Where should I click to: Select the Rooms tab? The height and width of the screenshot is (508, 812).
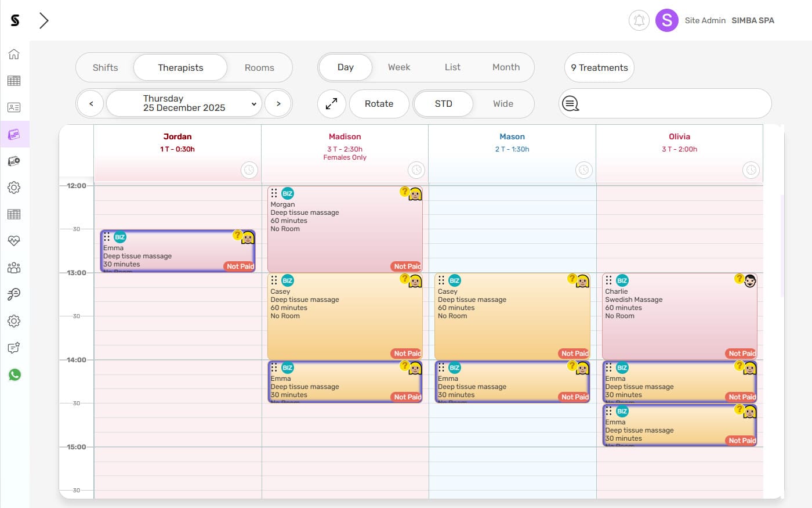coord(260,67)
